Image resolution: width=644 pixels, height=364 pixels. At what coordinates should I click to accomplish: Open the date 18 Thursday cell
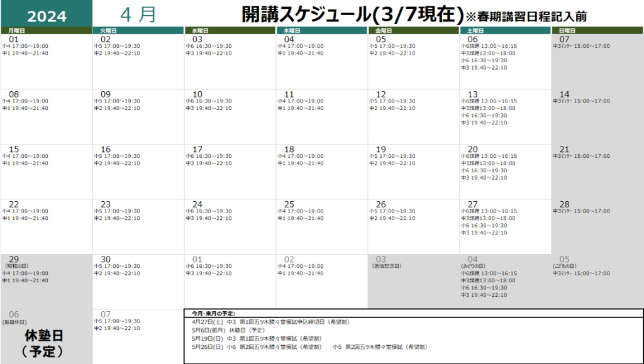321,171
